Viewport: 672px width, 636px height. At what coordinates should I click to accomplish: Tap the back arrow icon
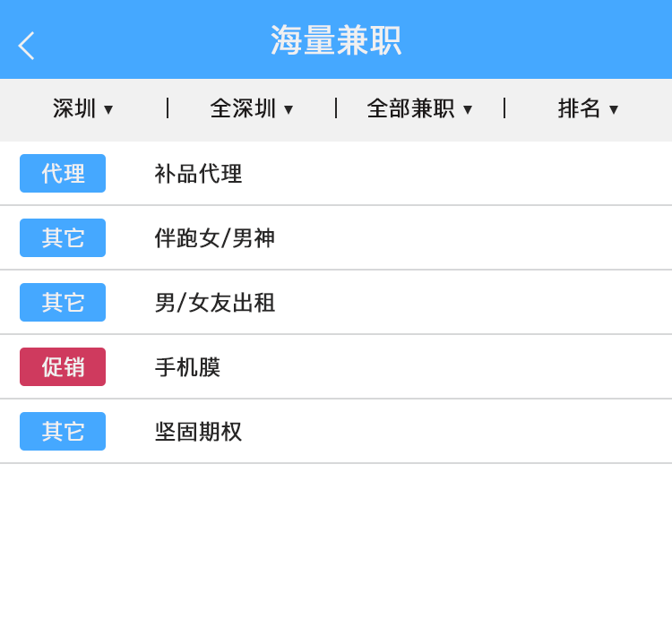[27, 45]
